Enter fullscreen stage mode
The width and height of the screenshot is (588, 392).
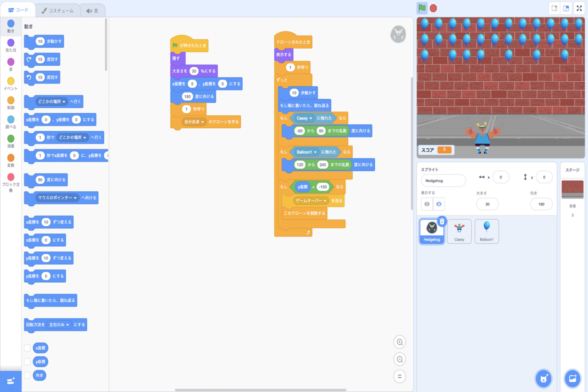pos(579,8)
